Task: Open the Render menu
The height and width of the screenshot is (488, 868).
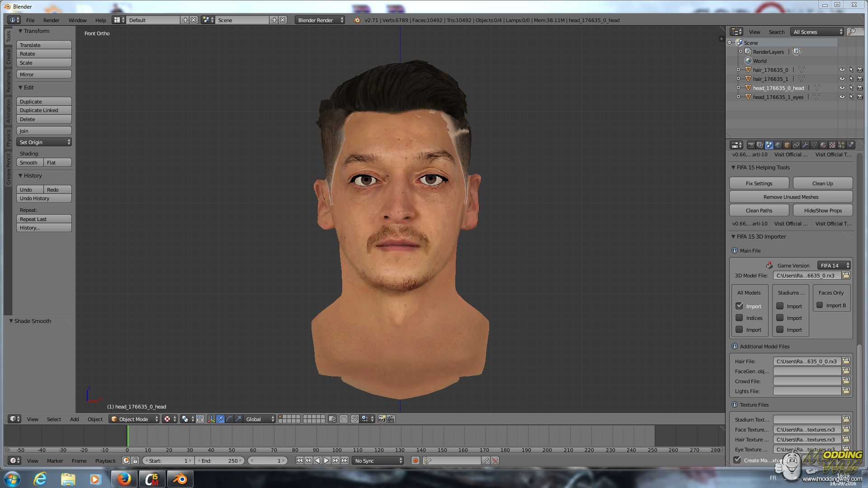Action: tap(51, 20)
